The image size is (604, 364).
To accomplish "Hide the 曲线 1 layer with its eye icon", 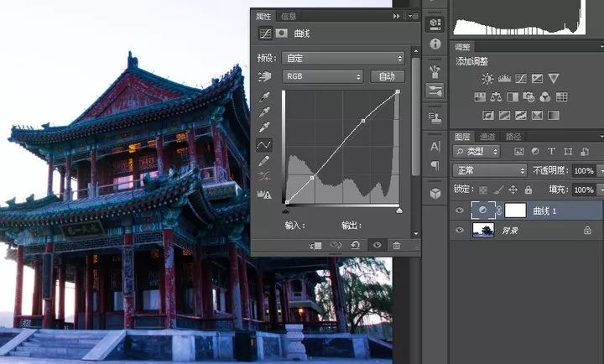I will pos(460,211).
